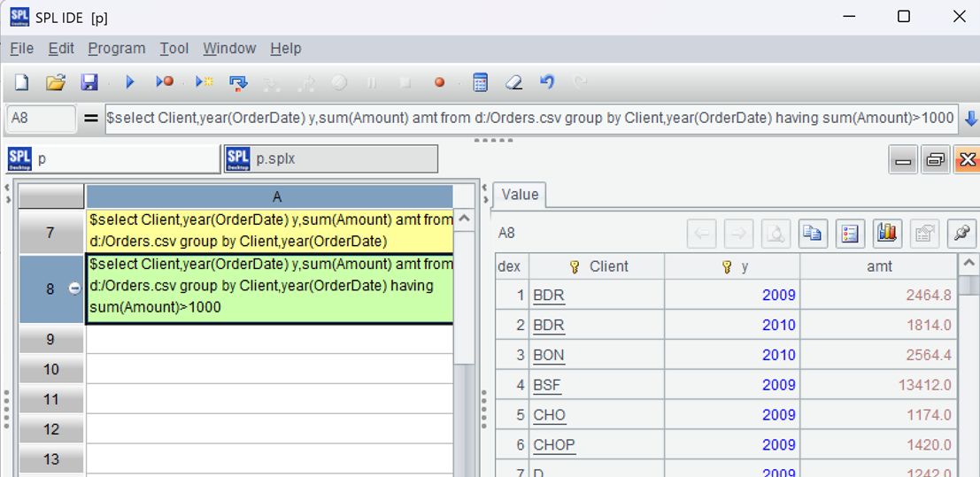
Task: Open a file with the folder icon
Action: (x=56, y=82)
